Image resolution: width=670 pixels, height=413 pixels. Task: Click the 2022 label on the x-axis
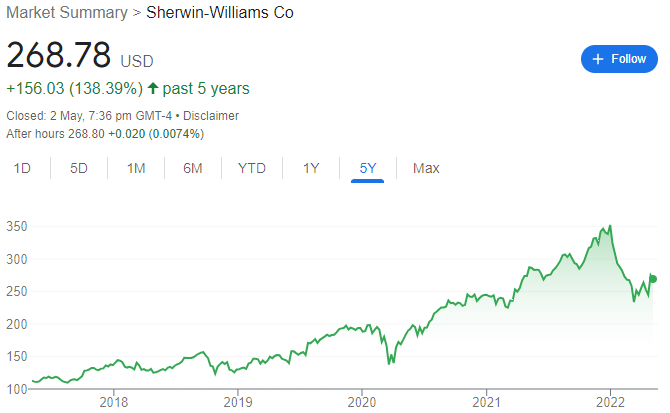608,402
